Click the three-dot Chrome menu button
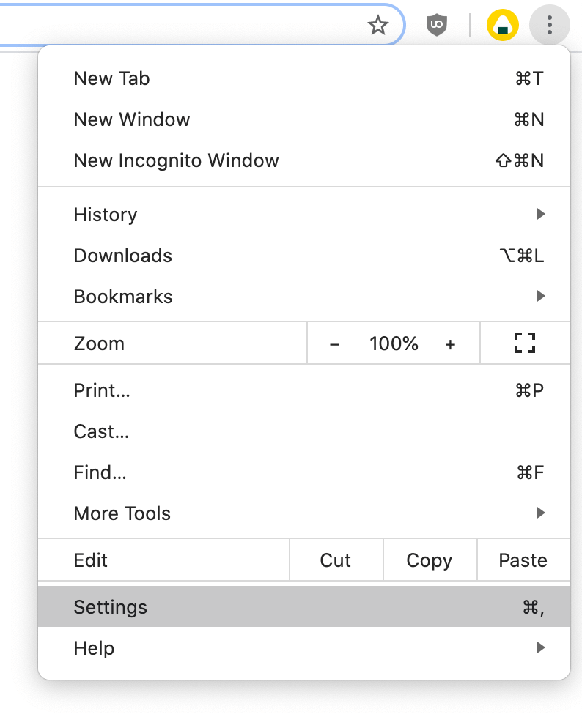 (550, 25)
